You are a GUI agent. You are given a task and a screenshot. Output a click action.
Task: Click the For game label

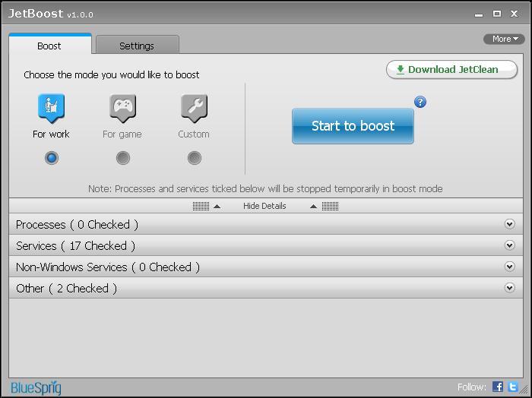pos(122,134)
